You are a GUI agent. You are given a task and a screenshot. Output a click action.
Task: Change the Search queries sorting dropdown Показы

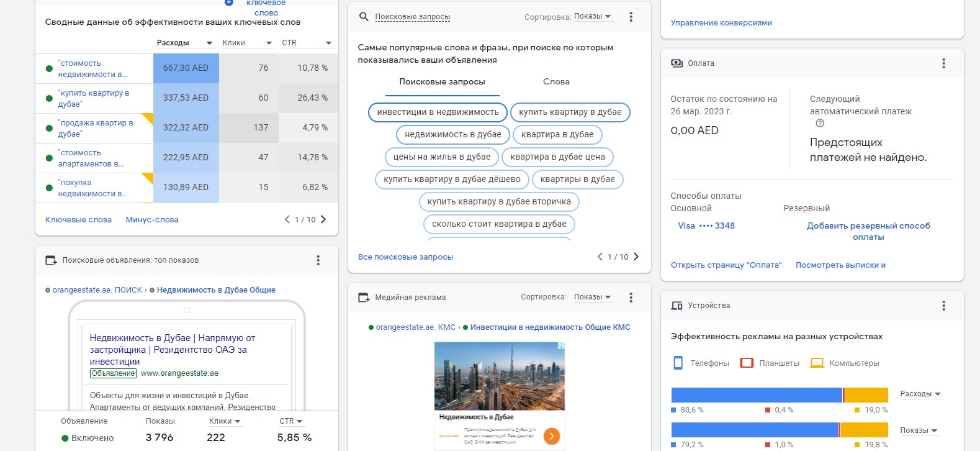(x=593, y=16)
